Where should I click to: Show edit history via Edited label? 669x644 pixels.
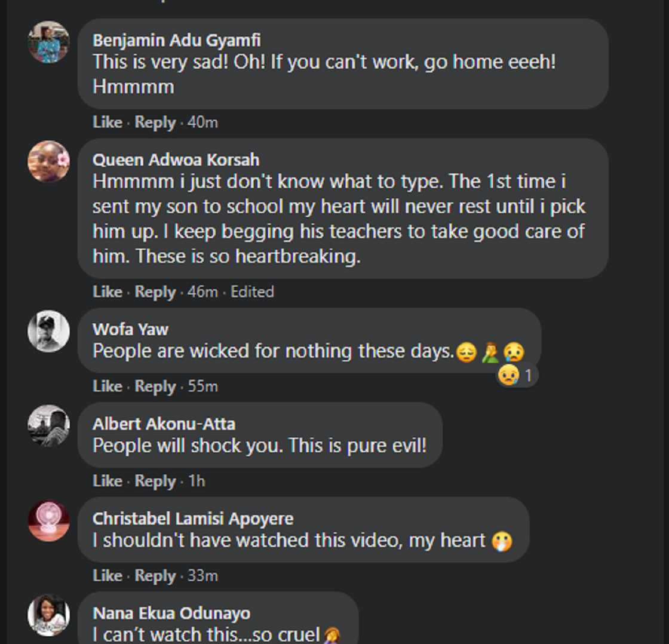click(252, 292)
